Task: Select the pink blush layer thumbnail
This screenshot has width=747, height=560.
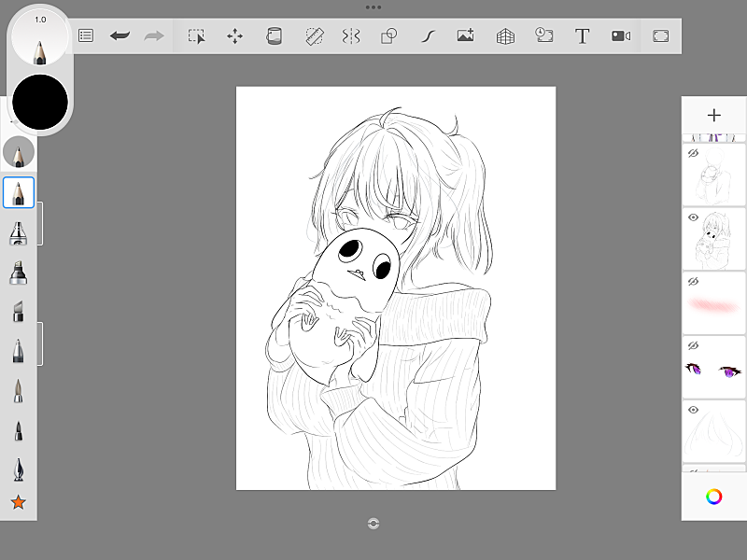Action: [x=713, y=302]
